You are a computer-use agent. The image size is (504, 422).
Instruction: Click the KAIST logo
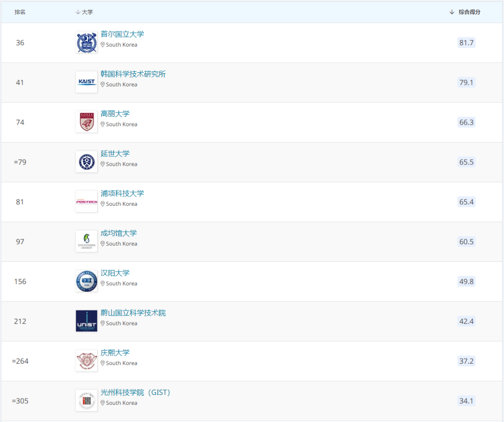click(86, 82)
